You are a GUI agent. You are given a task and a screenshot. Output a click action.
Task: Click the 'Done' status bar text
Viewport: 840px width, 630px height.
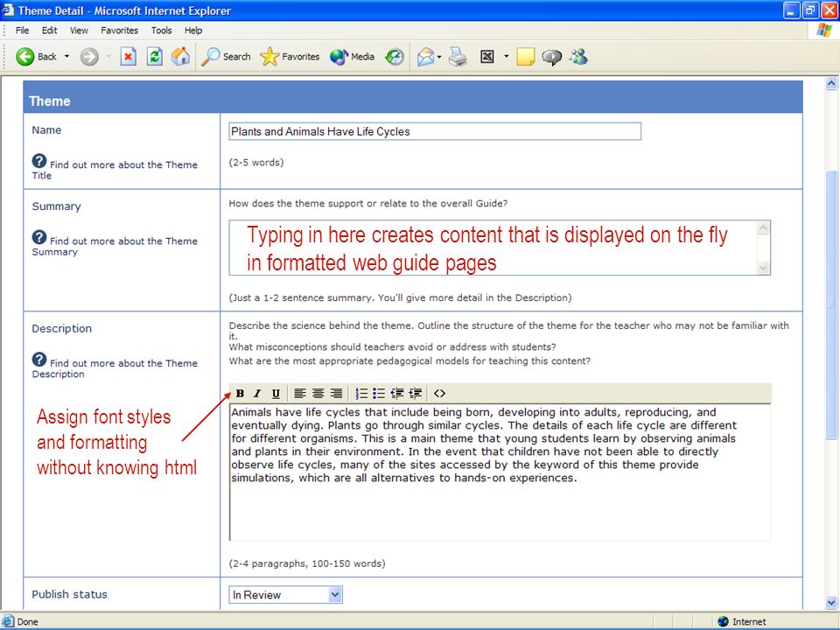(x=27, y=621)
